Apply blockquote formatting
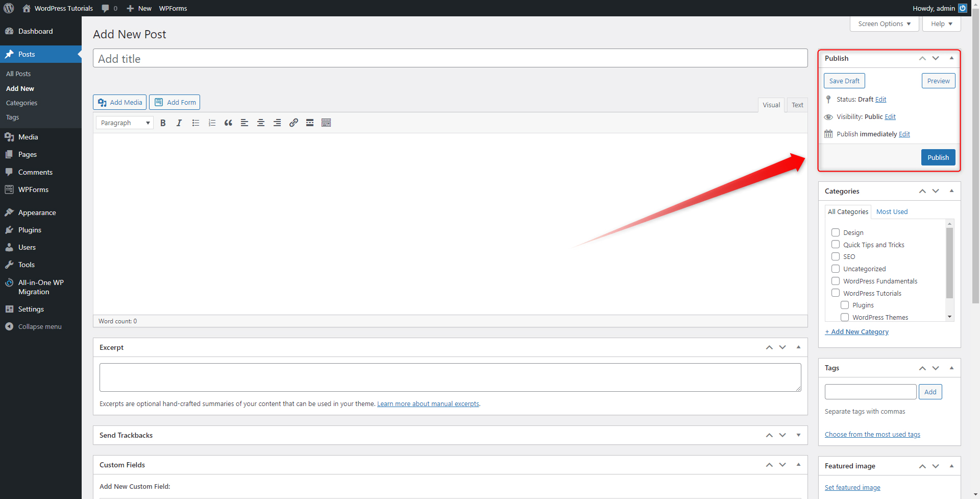 pos(228,123)
